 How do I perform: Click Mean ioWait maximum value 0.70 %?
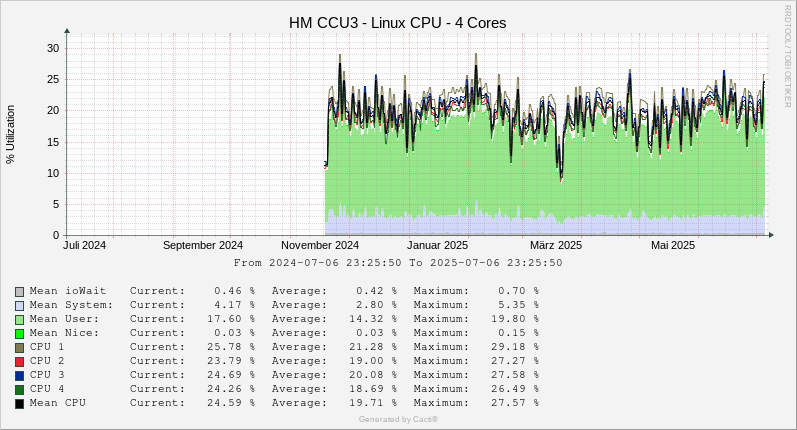pyautogui.click(x=518, y=291)
